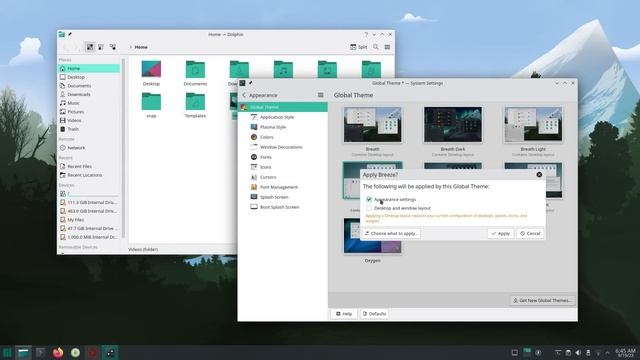Close the Apply Breeze dialog with X
This screenshot has width=640, height=360.
click(539, 175)
